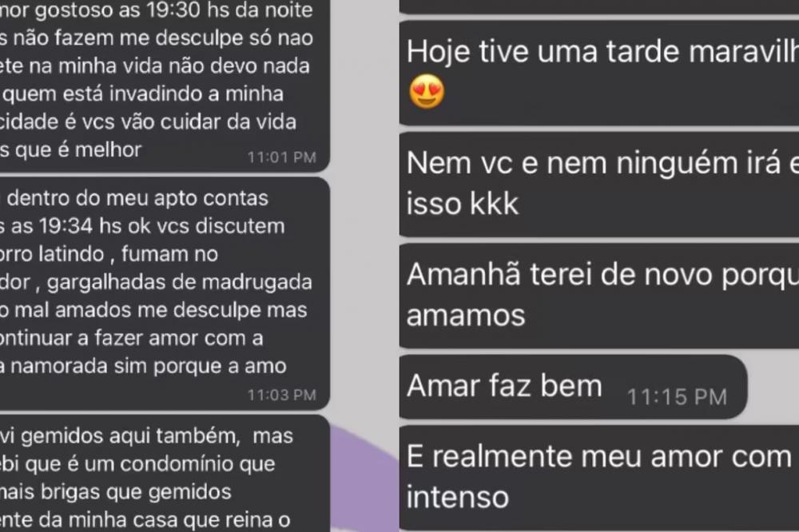This screenshot has width=799, height=532.
Task: Click the word 'intenso' in bottom message
Action: [x=458, y=497]
